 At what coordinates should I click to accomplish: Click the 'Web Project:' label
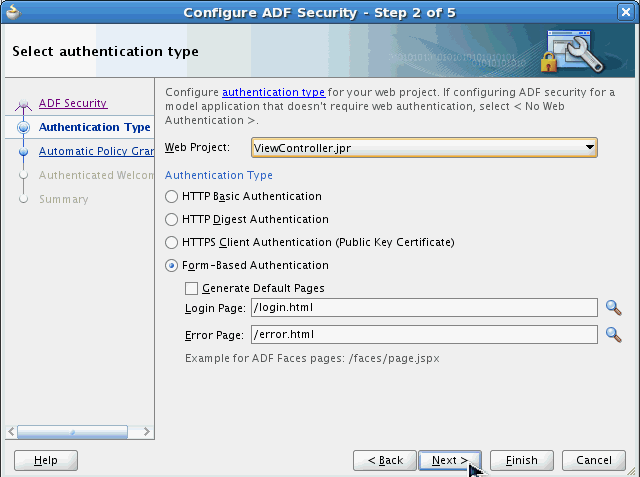point(197,147)
